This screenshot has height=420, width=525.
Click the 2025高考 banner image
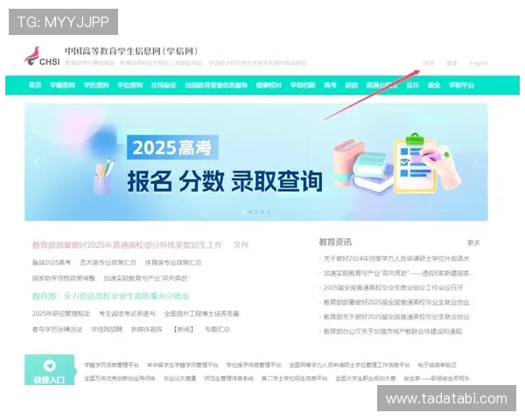click(x=256, y=162)
